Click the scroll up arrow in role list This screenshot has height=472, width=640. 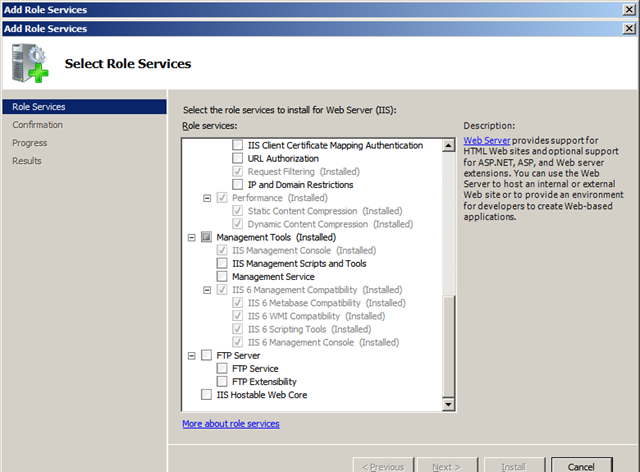(447, 144)
